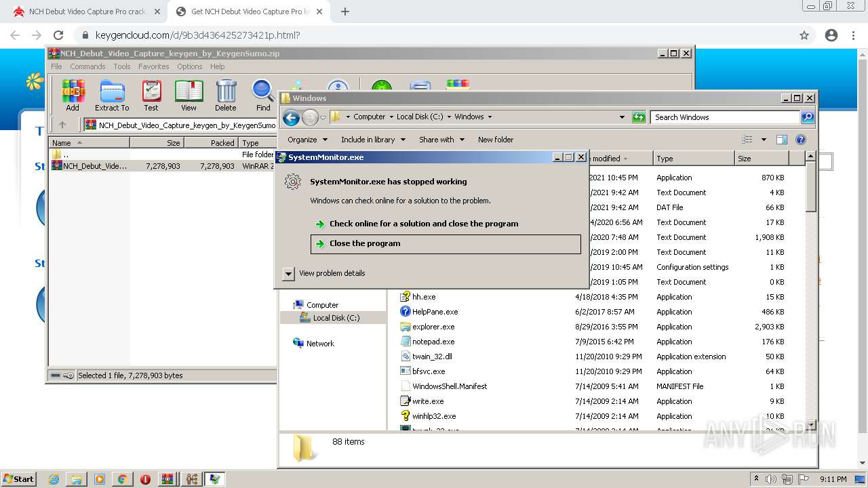Open the views options dropdown arrow

[764, 140]
